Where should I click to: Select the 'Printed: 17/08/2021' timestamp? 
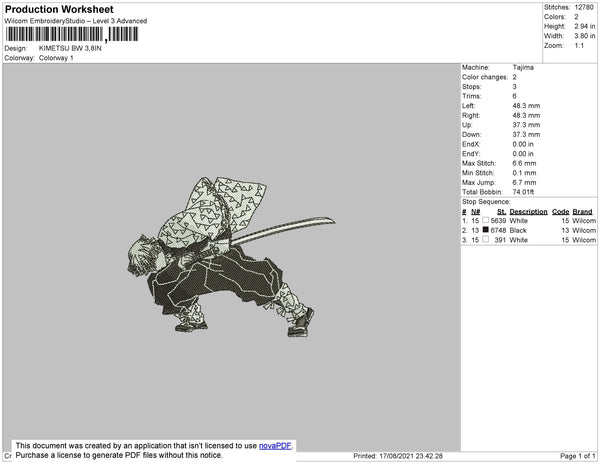tap(398, 456)
